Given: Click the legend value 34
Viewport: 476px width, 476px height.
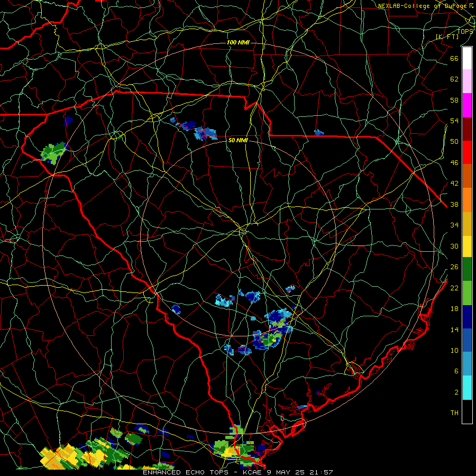Looking at the screenshot, I should (454, 225).
